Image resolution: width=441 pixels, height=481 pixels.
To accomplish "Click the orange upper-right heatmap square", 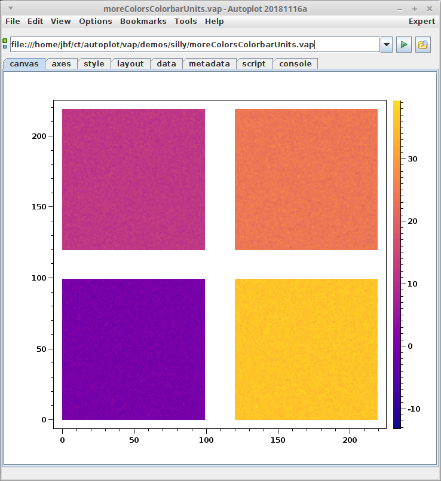I will tap(306, 179).
